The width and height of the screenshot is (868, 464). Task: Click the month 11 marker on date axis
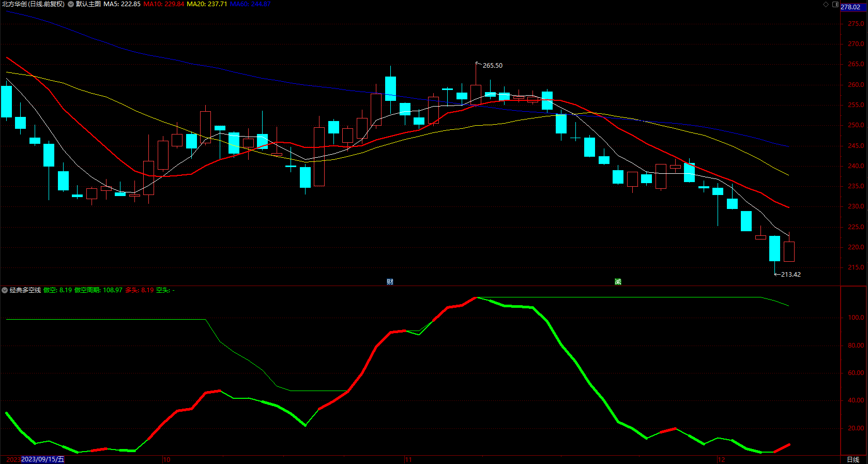click(408, 459)
